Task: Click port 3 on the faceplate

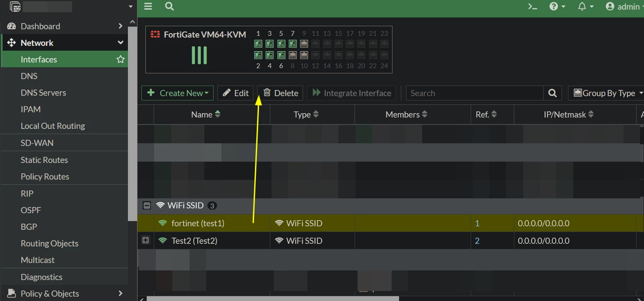Action: [x=269, y=44]
